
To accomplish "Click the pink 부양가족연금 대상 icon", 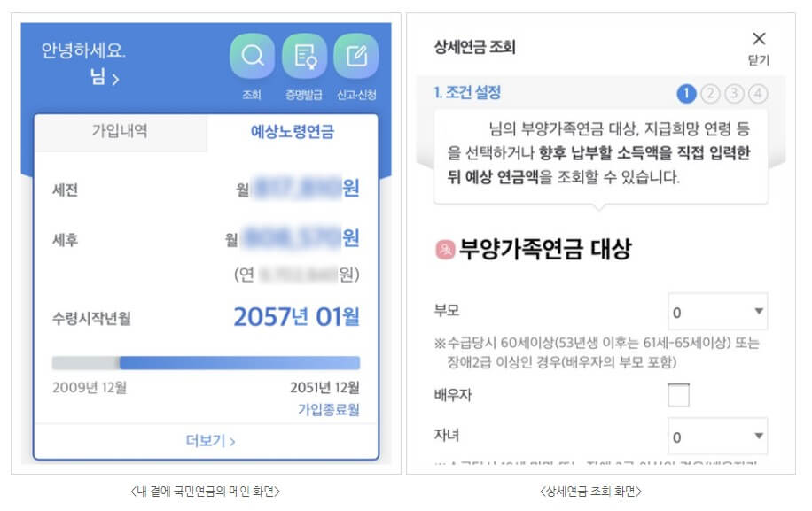I will pos(445,250).
